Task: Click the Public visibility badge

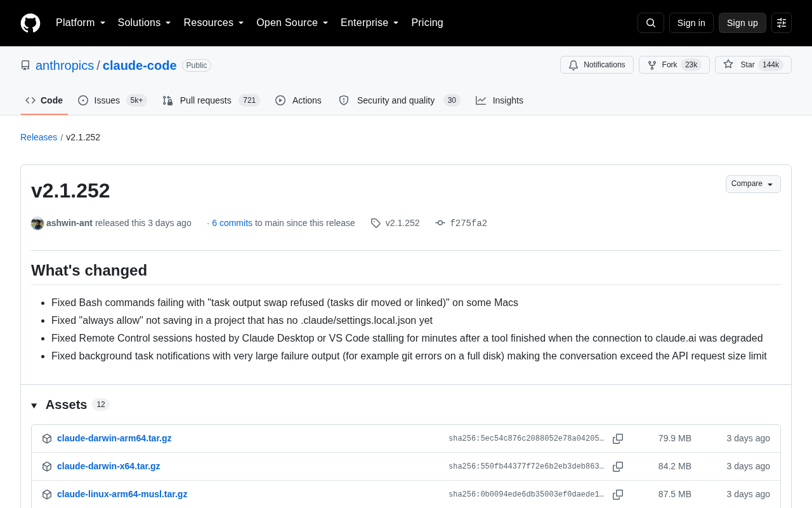Action: [197, 65]
